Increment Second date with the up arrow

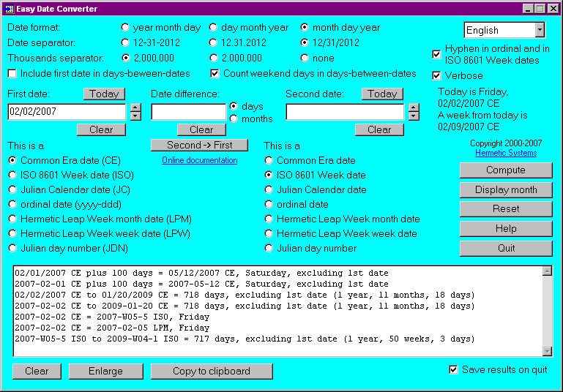414,108
